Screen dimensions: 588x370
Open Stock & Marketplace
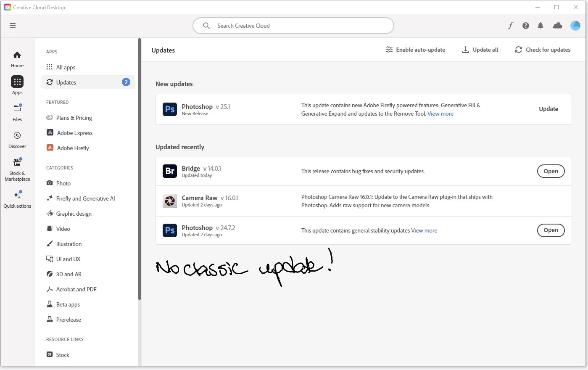[17, 169]
